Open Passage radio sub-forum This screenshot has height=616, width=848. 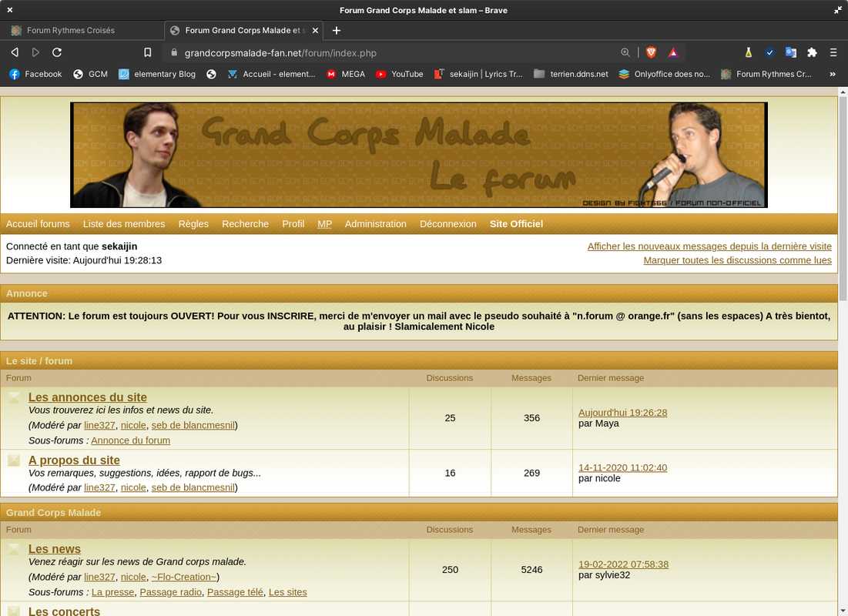click(170, 592)
